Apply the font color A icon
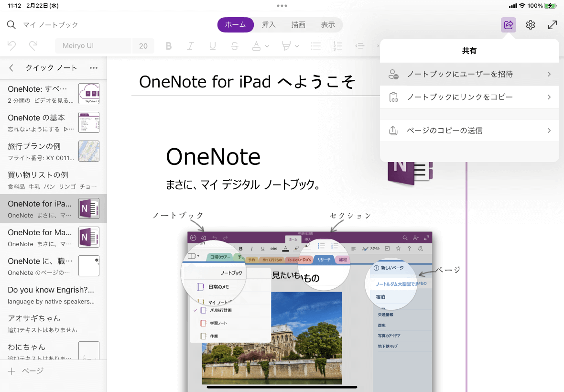 click(x=257, y=46)
